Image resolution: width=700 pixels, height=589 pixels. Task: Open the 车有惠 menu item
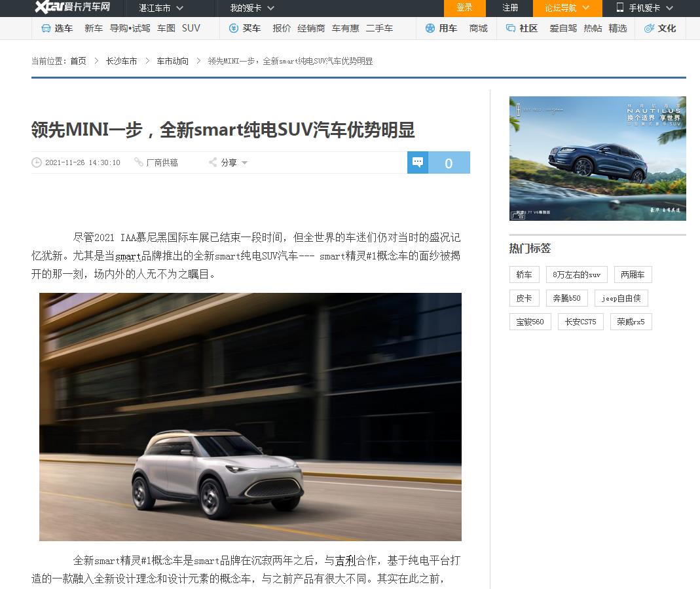[x=346, y=29]
